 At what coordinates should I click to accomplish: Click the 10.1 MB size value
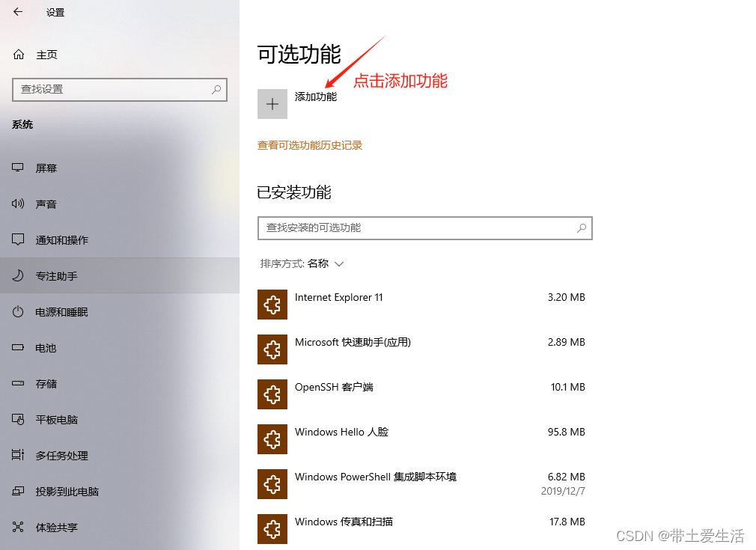[x=567, y=387]
